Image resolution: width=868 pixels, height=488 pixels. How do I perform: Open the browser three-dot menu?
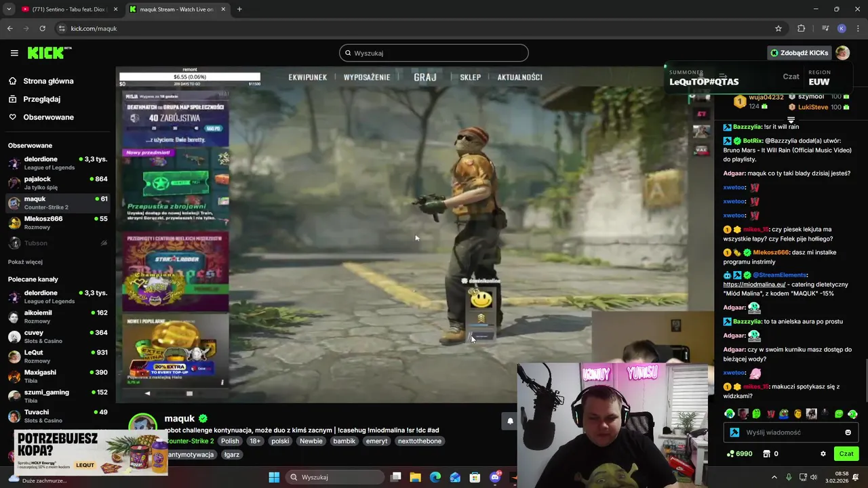click(x=859, y=28)
